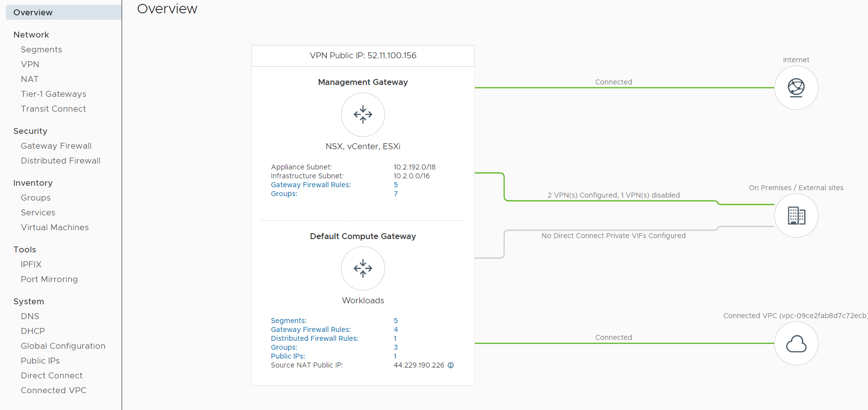This screenshot has width=868, height=410.
Task: Click info icon beside Source NAT IP
Action: (451, 366)
